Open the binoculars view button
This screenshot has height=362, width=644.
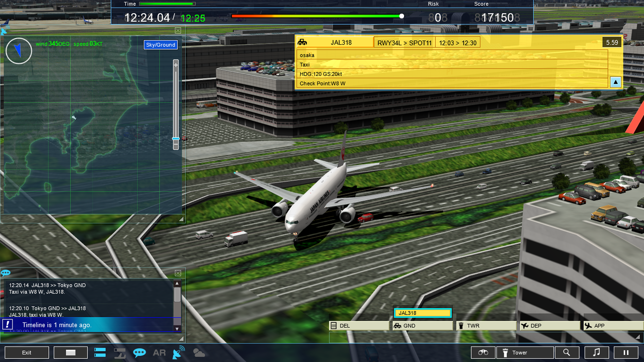(483, 352)
